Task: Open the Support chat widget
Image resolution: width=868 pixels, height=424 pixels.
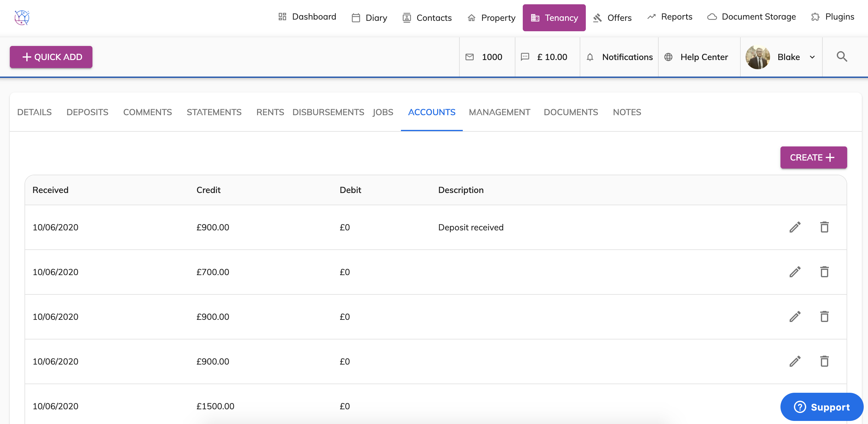Action: pyautogui.click(x=821, y=407)
